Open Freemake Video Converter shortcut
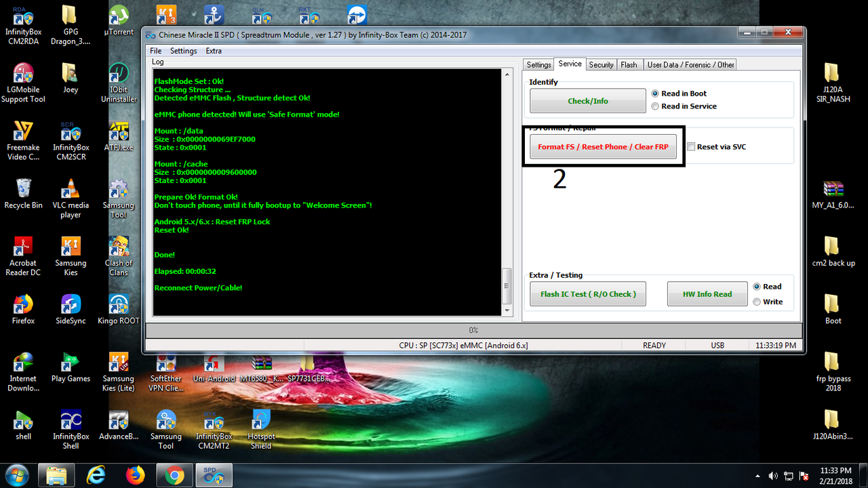868x488 pixels. [x=24, y=141]
